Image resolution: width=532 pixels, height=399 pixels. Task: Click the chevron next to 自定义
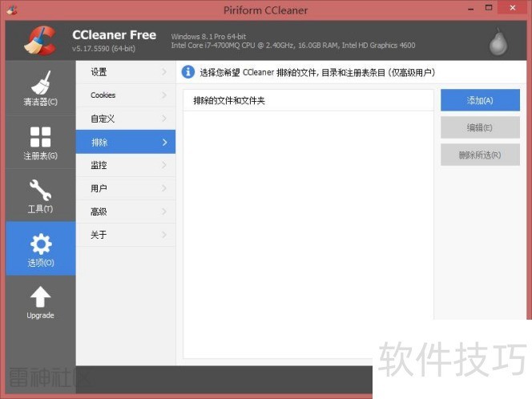coord(164,119)
